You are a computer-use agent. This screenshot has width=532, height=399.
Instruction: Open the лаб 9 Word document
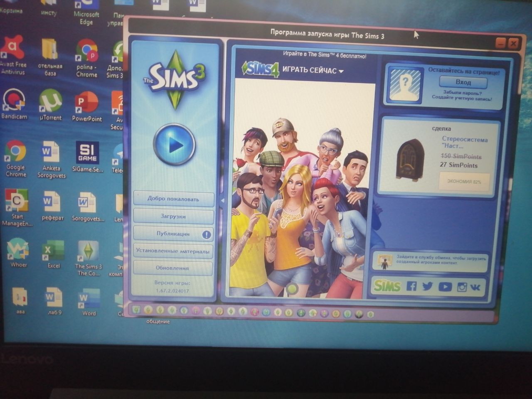click(54, 301)
